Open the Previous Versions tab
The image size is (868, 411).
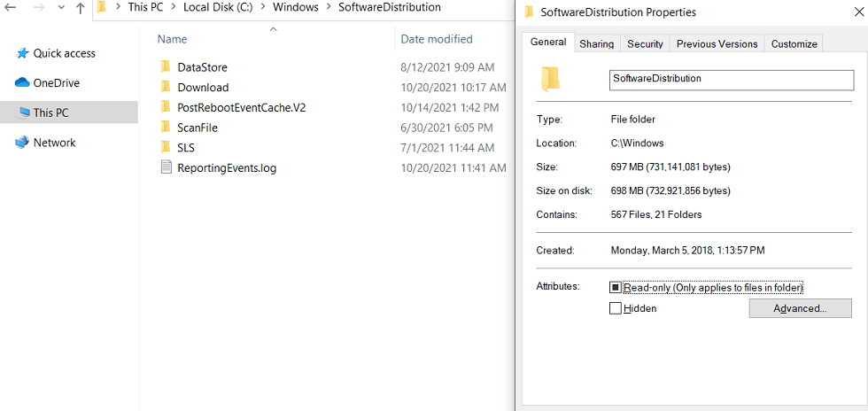pyautogui.click(x=717, y=43)
